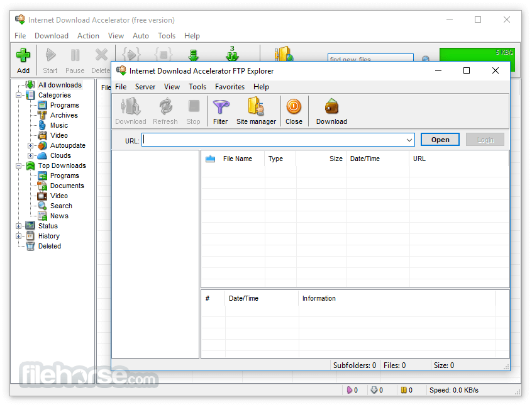Select Programs under Categories
This screenshot has width=532, height=407.
[x=65, y=105]
